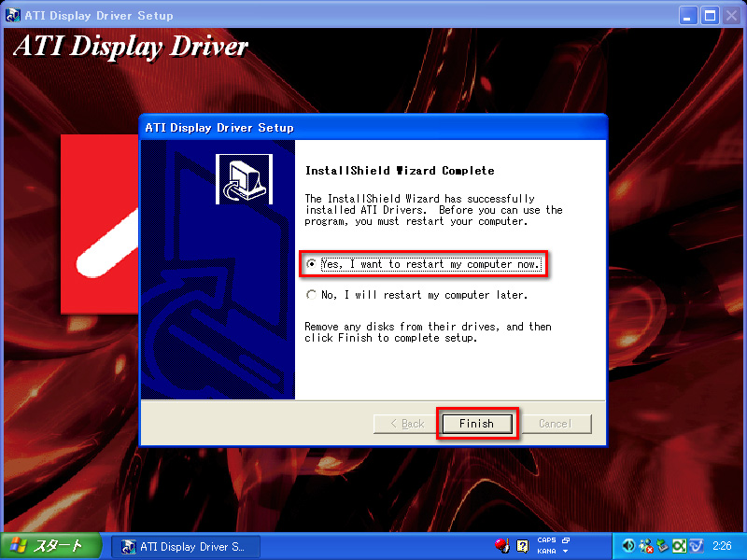Screen dimensions: 747x560
Task: Open the Windows Messenger tray icon
Action: 646,546
